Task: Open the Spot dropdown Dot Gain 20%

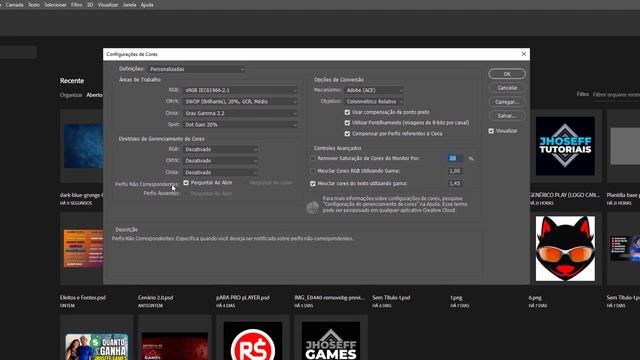Action: [240, 124]
